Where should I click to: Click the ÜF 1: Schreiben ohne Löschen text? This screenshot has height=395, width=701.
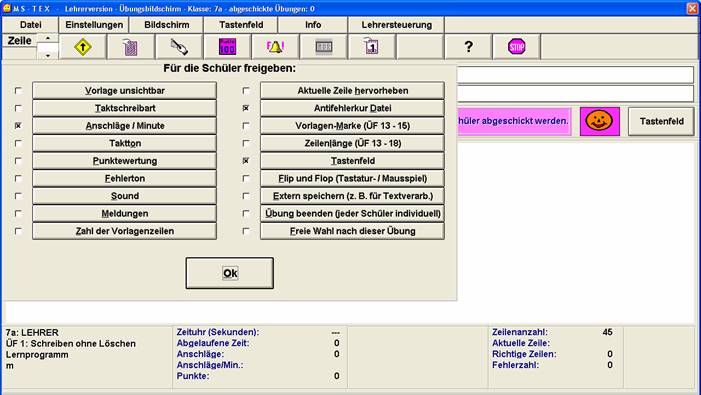71,344
